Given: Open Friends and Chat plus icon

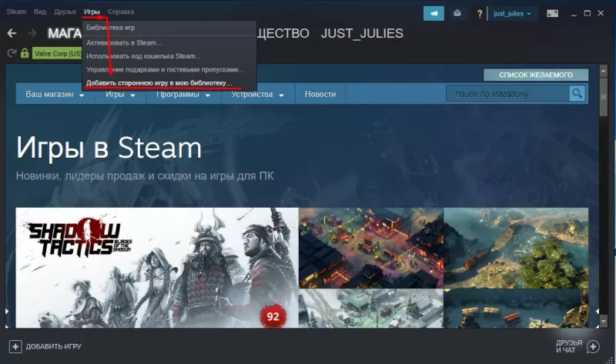Looking at the screenshot, I should click(x=593, y=346).
